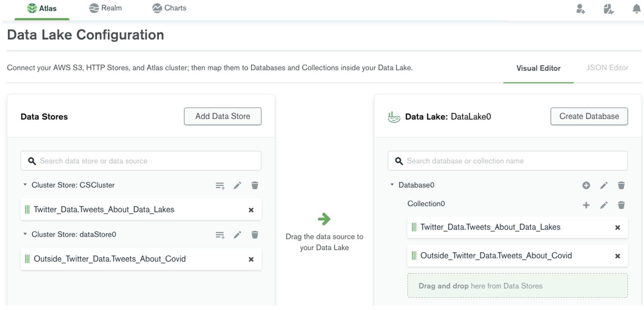Rename Database0 with the pencil icon
Image resolution: width=644 pixels, height=310 pixels.
pyautogui.click(x=604, y=186)
